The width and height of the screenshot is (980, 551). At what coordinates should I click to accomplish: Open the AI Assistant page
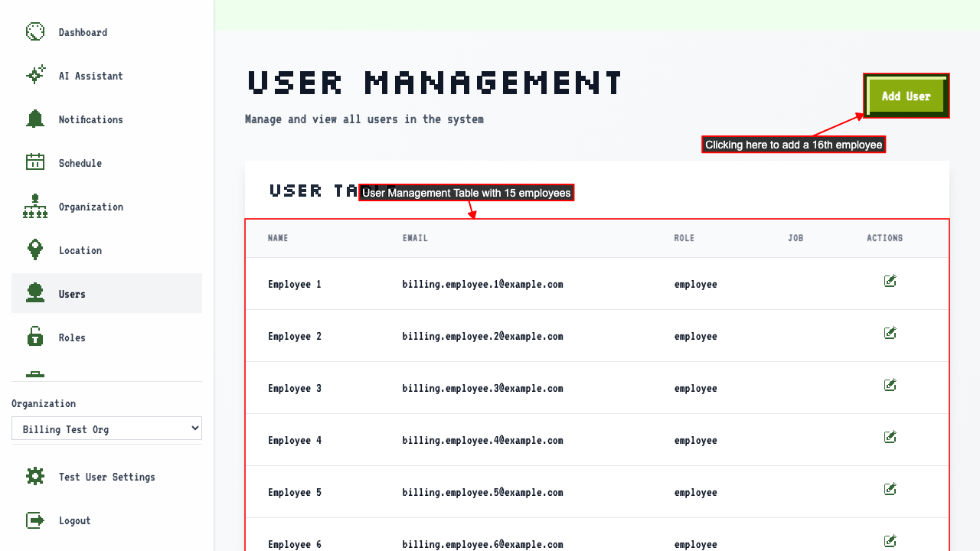click(106, 76)
